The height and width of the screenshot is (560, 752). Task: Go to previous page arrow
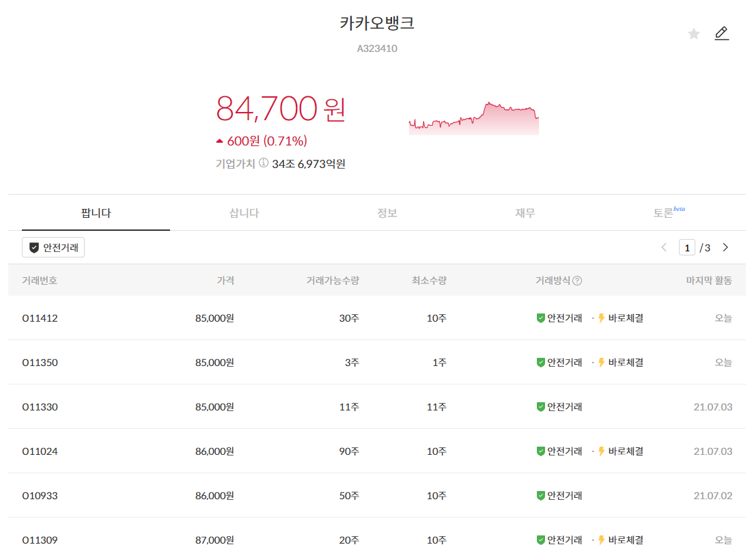point(664,247)
